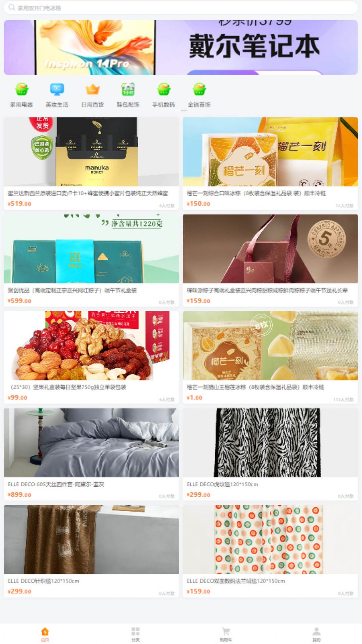Image resolution: width=362 pixels, height=644 pixels.
Task: Select the 日用百货 crown icon
Action: point(93,89)
